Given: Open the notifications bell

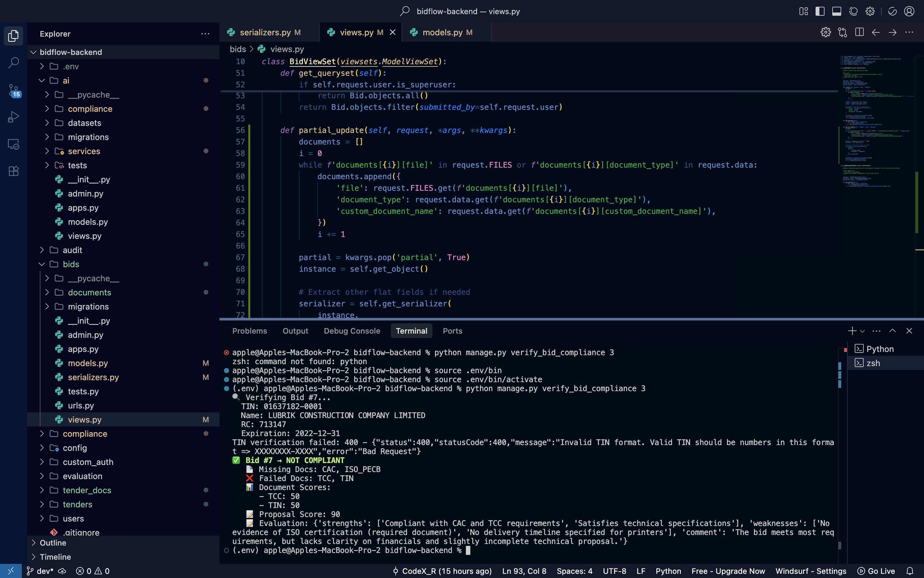Looking at the screenshot, I should pyautogui.click(x=910, y=571).
